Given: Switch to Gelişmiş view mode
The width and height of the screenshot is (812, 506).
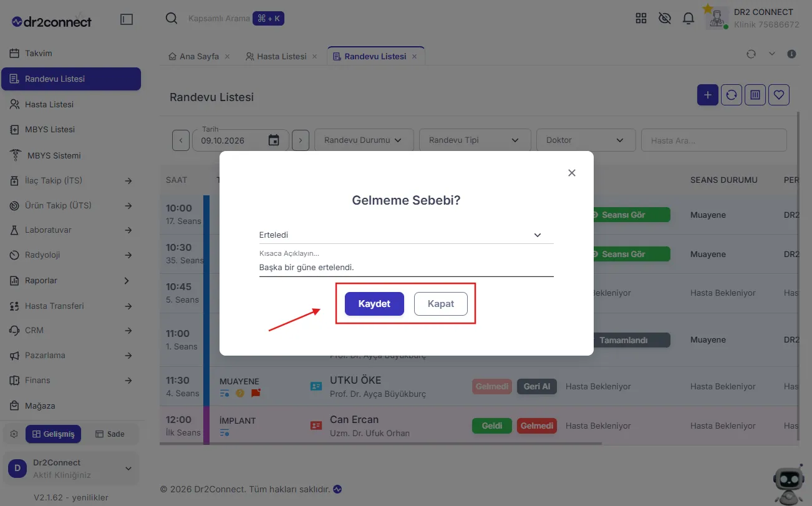Looking at the screenshot, I should coord(53,434).
